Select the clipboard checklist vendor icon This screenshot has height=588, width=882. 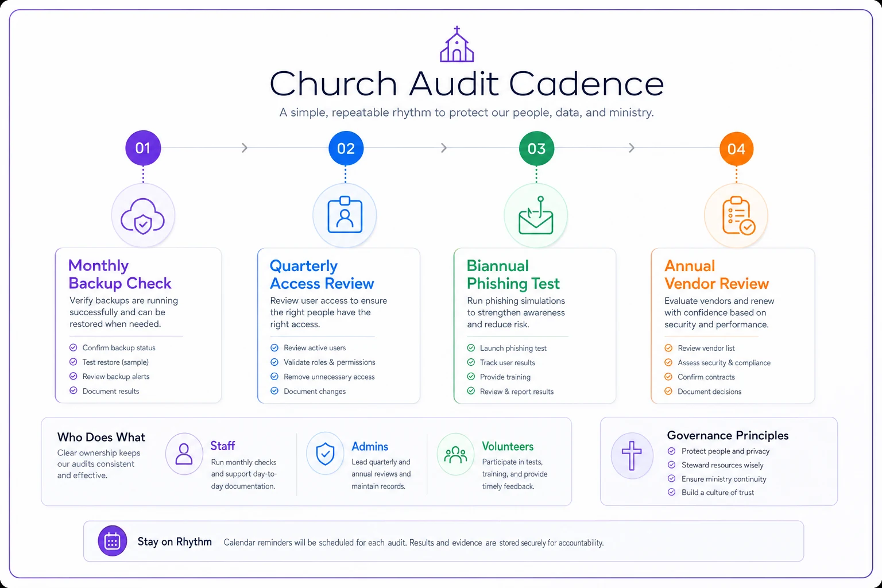pos(738,216)
